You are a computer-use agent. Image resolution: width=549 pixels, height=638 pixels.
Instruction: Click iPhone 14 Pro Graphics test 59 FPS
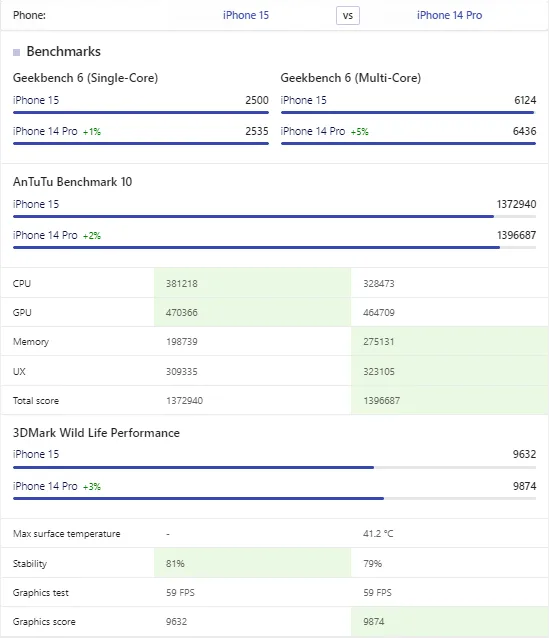point(377,592)
